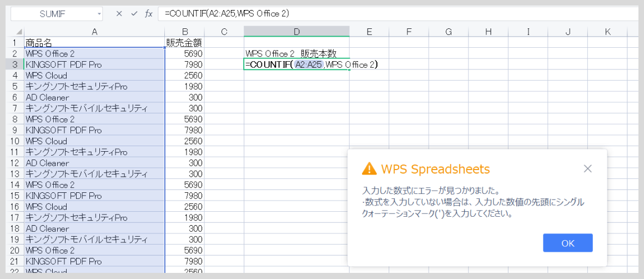The height and width of the screenshot is (279, 644).
Task: Expand the Name Box dropdown arrow
Action: 99,14
